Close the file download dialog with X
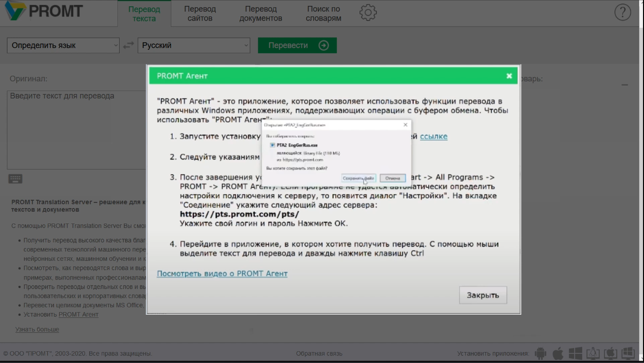 (x=405, y=125)
